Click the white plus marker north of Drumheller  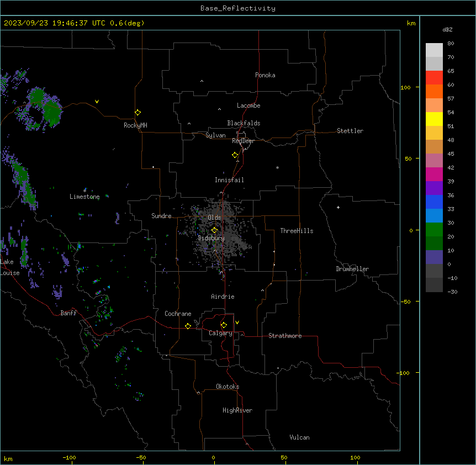(338, 207)
